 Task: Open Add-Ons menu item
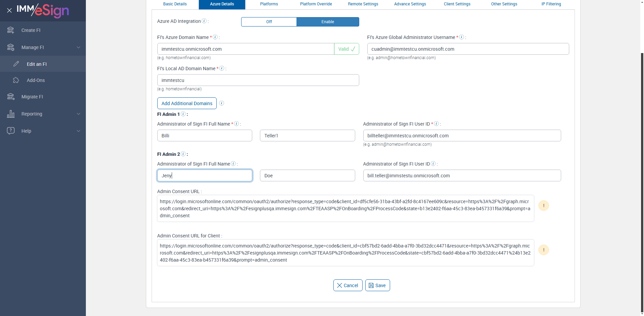[43, 80]
